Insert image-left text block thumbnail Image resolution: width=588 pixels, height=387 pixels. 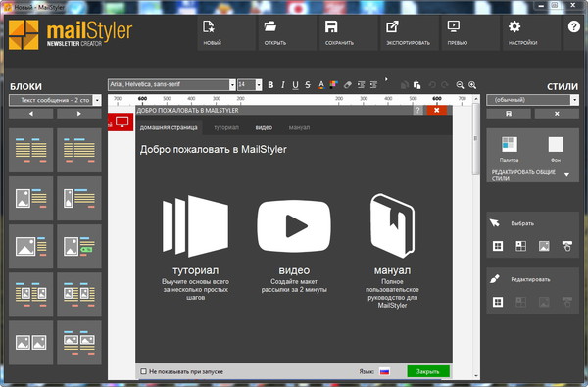[31, 198]
